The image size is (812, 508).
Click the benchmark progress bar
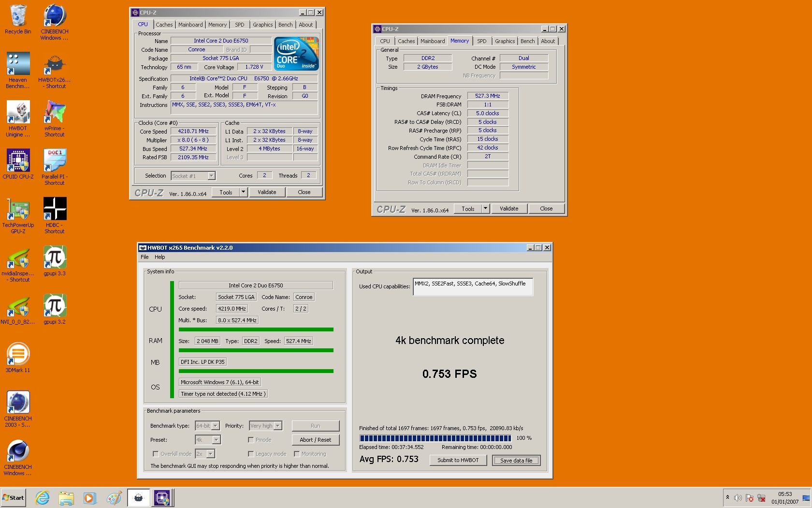coord(435,438)
